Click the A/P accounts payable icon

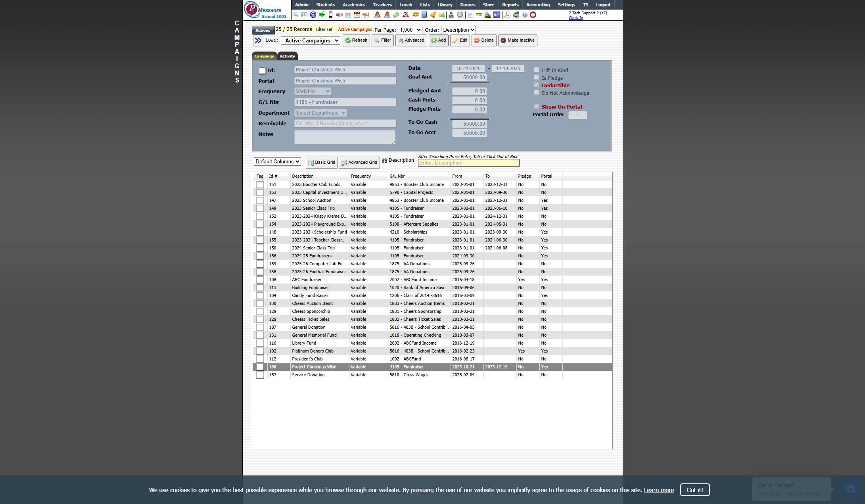coord(496,15)
